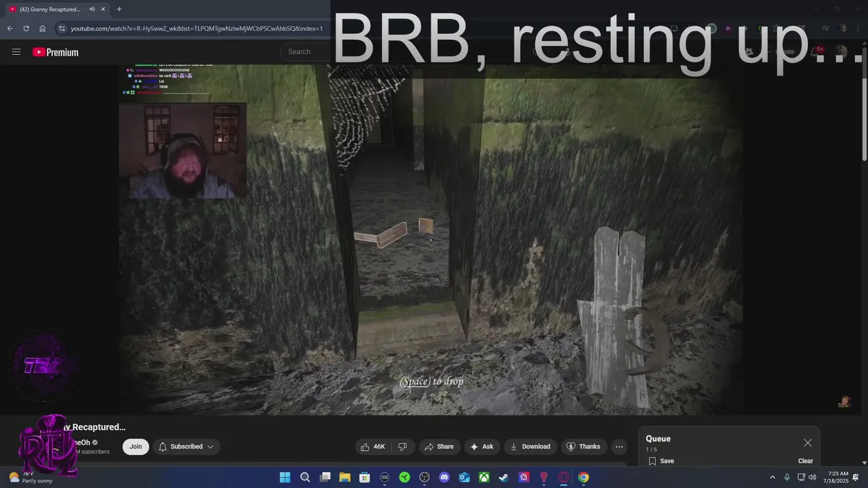Focus the YouTube Search box
This screenshot has width=868, height=488.
click(306, 52)
